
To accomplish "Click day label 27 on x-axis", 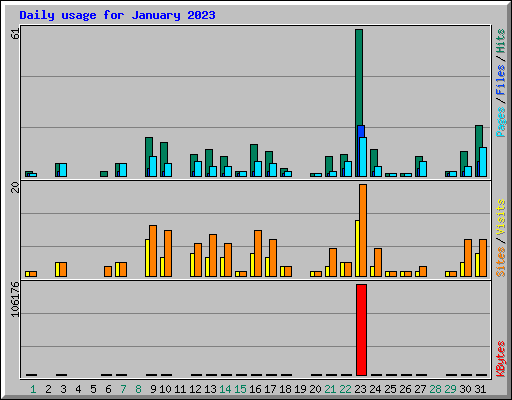I will pyautogui.click(x=420, y=389).
